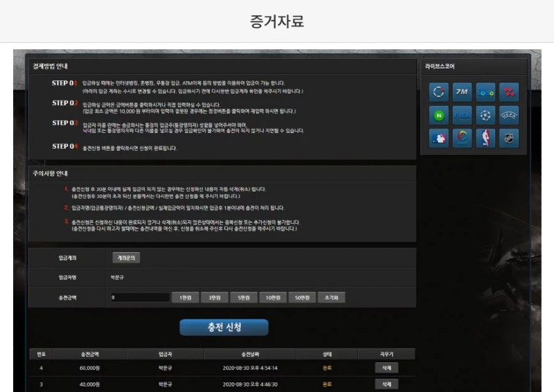Choose the 5만원 amount button
Image resolution: width=554 pixels, height=392 pixels.
point(243,298)
